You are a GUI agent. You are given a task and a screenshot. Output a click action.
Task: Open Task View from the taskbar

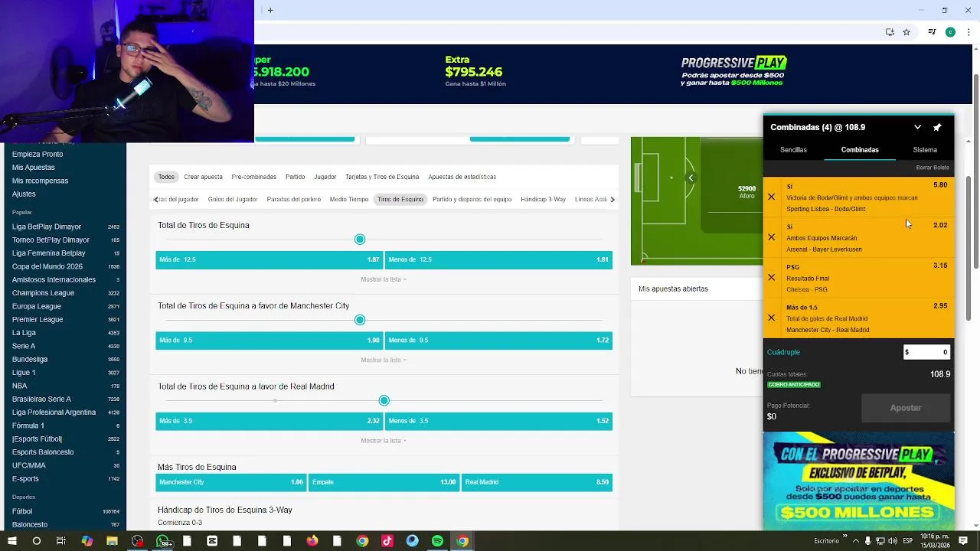click(61, 541)
